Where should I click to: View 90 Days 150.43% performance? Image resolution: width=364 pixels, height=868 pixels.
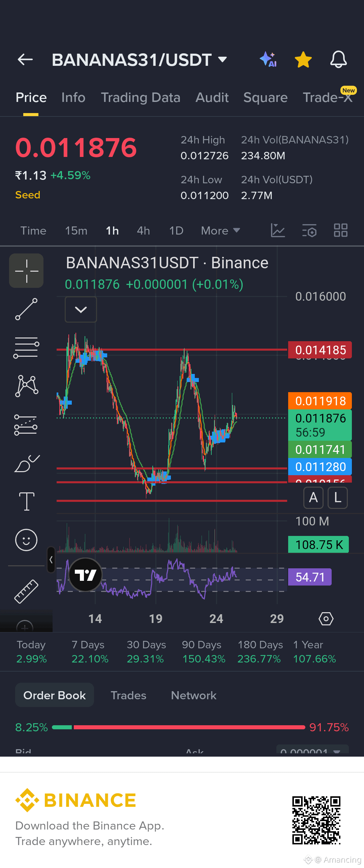204,652
